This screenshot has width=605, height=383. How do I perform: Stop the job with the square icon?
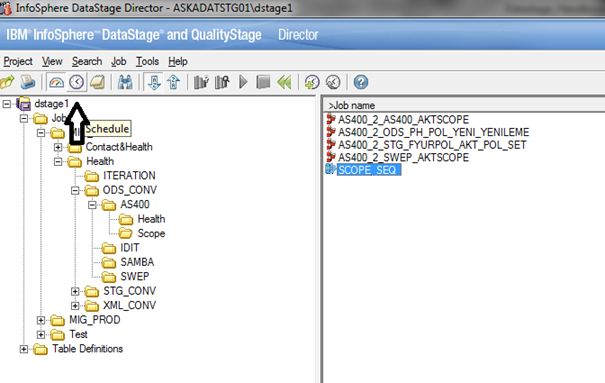pos(263,82)
